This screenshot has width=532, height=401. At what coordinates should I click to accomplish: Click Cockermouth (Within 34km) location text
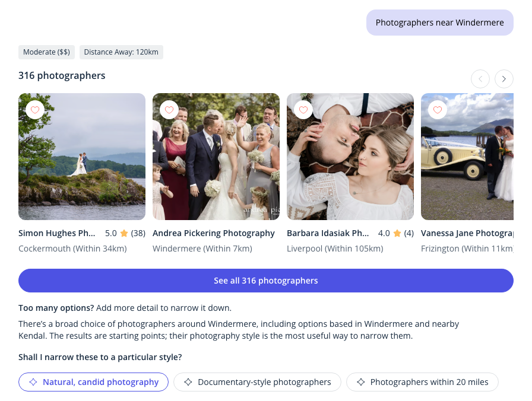point(72,249)
